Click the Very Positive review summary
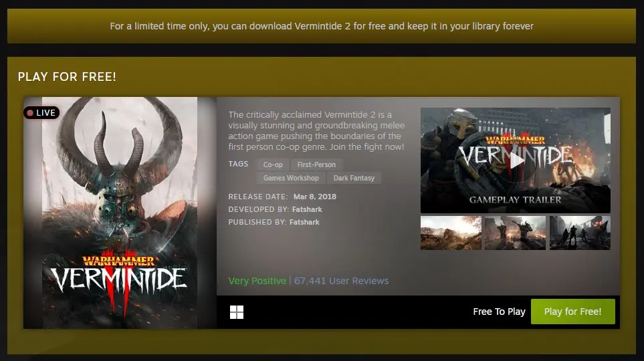This screenshot has height=361, width=644. coord(257,281)
